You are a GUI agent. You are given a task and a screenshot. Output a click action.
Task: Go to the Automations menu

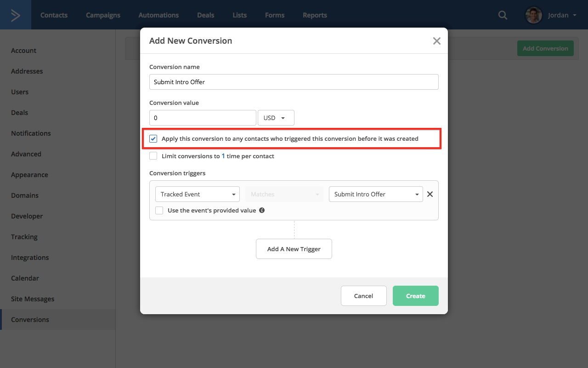158,15
